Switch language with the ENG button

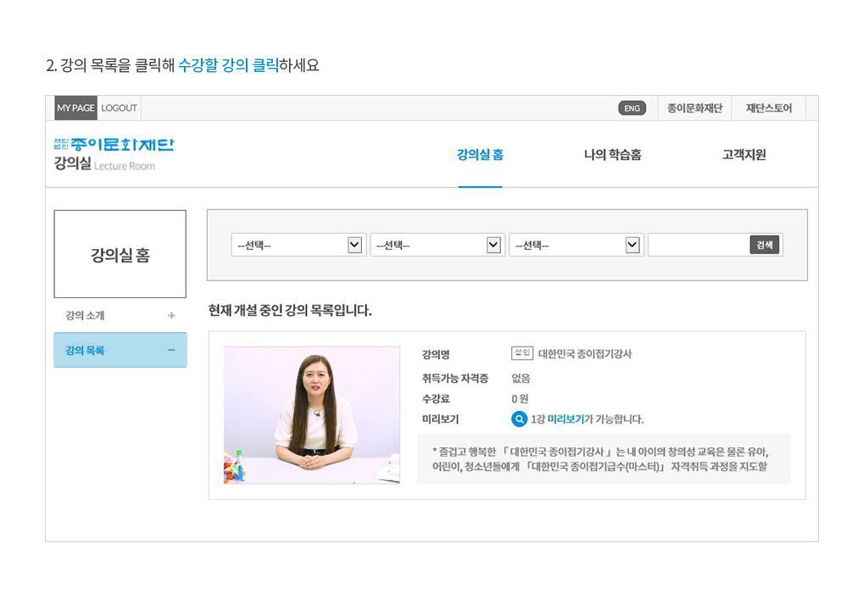coord(632,108)
